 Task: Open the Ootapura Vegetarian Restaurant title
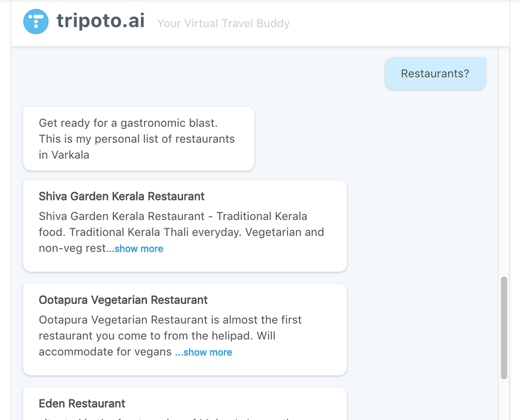coord(123,300)
